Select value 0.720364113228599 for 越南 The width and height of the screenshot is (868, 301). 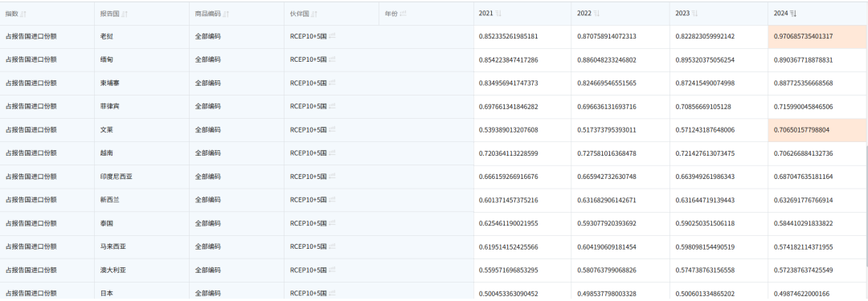coord(508,153)
